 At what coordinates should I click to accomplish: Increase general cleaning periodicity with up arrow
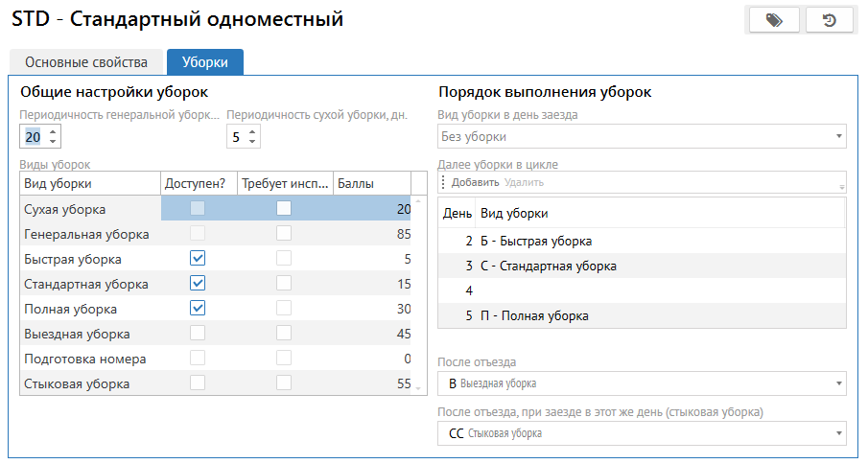coord(53,131)
